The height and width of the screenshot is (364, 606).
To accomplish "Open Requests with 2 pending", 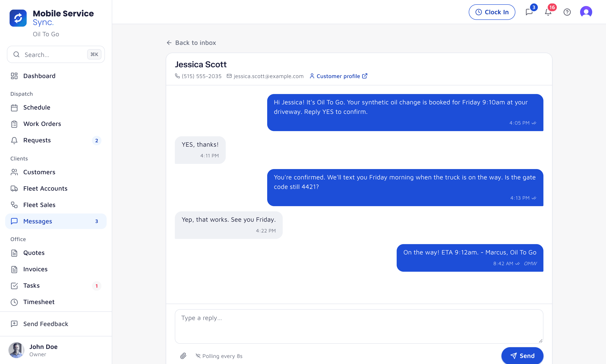I will tap(56, 140).
